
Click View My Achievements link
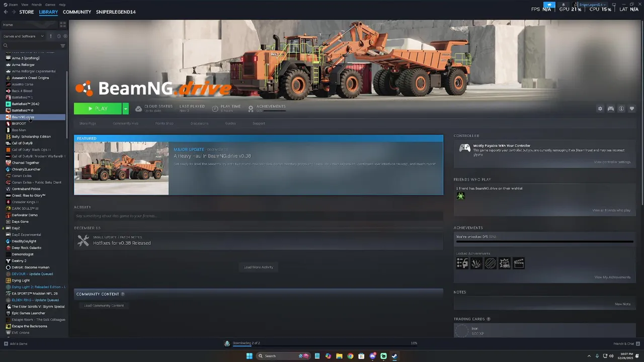[612, 277]
